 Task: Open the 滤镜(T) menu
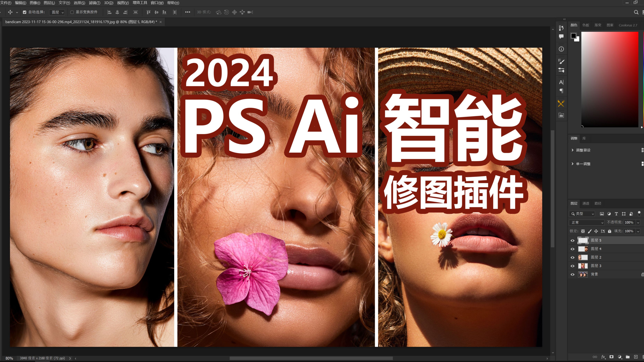94,3
